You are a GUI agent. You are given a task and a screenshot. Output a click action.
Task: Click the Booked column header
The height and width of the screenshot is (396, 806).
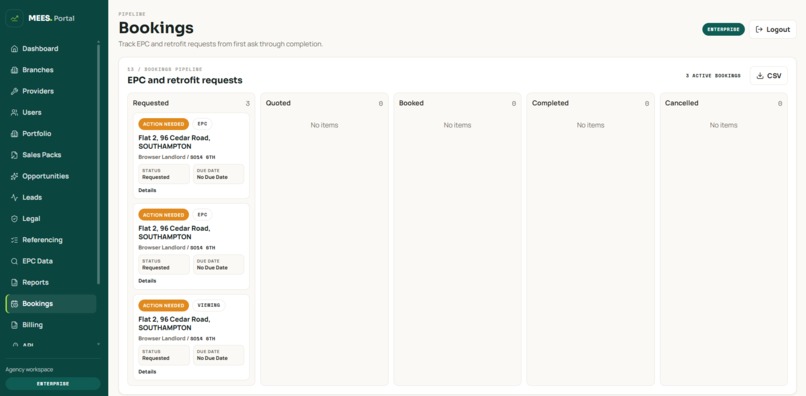[x=411, y=103]
